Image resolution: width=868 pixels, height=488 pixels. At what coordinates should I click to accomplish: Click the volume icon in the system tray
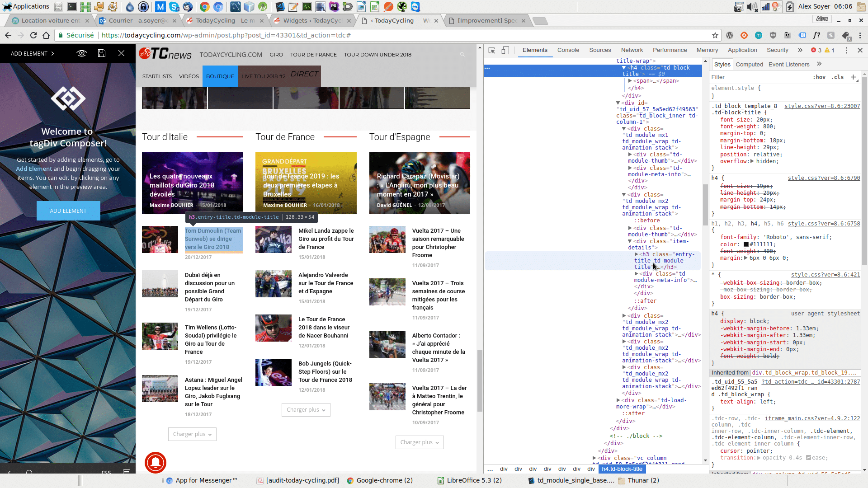coord(752,6)
